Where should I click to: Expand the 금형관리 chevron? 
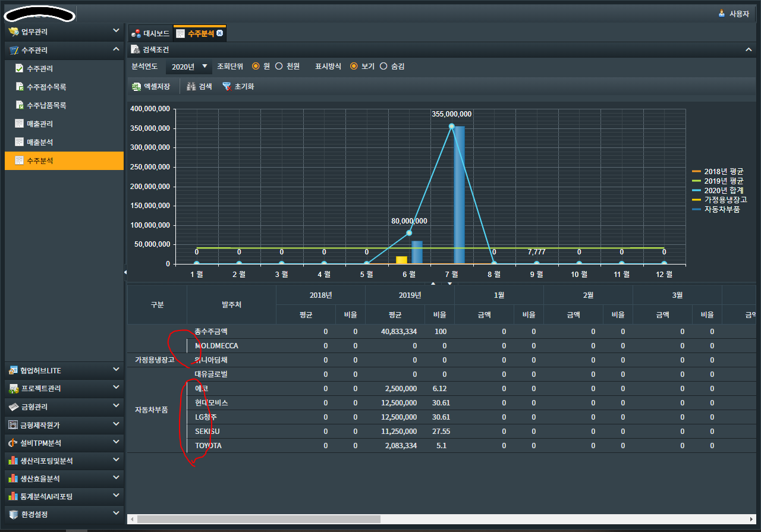(x=116, y=407)
